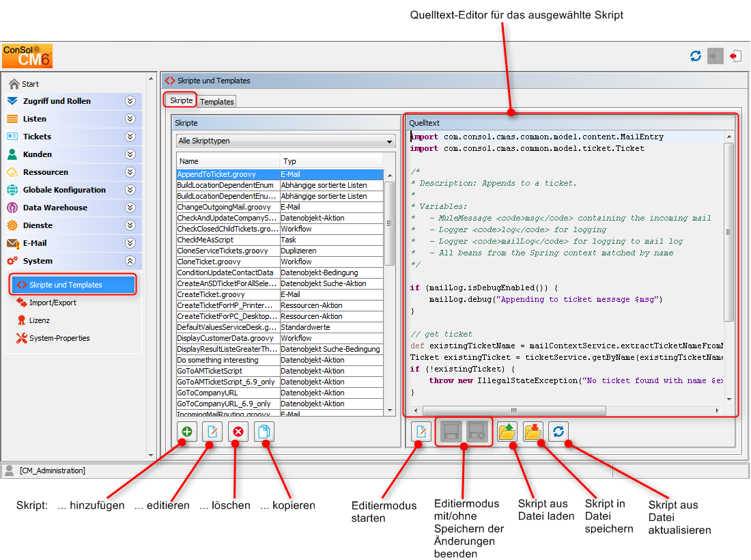Screen dimensions: 751x560
Task: Click the copy script icon
Action: pos(264,432)
